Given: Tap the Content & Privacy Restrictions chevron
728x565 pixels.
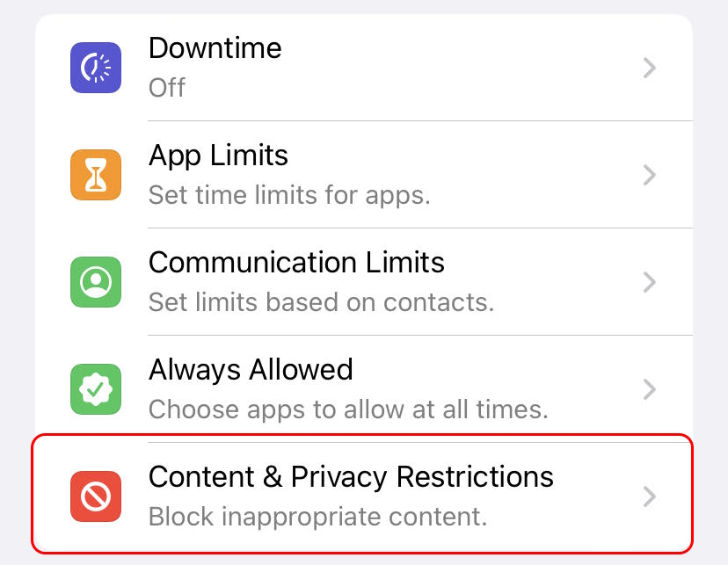Looking at the screenshot, I should [649, 496].
